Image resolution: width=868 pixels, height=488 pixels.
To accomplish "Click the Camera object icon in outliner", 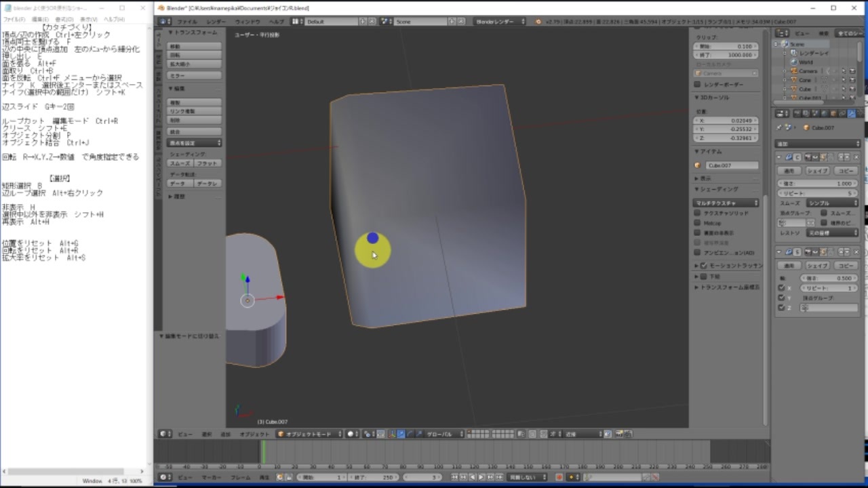I will pyautogui.click(x=794, y=71).
